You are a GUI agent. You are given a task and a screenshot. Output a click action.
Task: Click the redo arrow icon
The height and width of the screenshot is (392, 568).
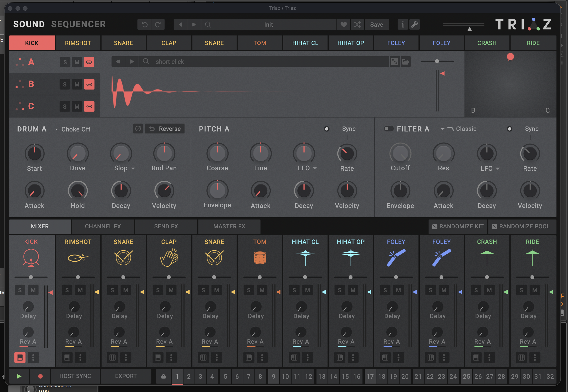(x=158, y=25)
